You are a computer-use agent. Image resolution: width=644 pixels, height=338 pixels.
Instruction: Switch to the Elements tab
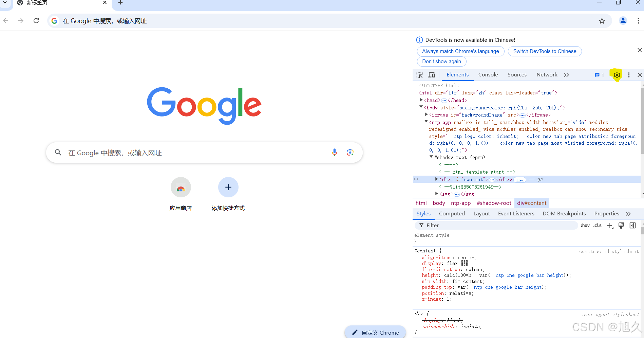[457, 75]
